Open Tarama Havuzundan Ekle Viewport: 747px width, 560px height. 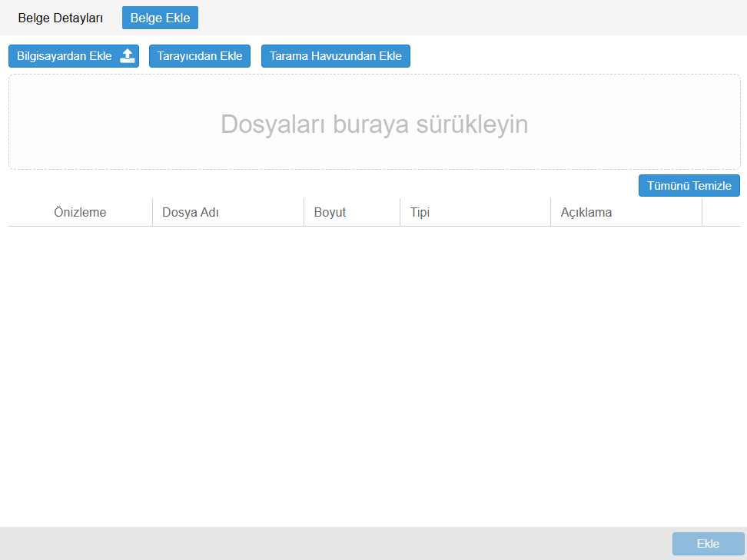(335, 56)
